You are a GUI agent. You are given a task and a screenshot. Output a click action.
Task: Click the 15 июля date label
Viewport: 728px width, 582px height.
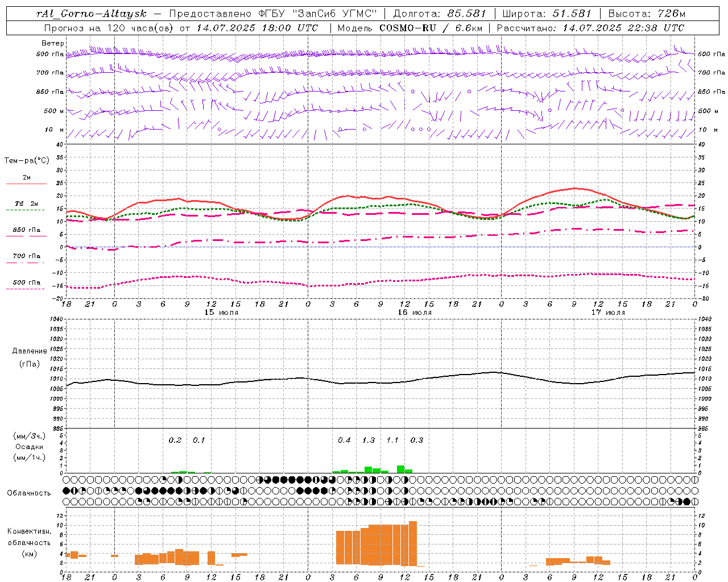click(x=221, y=313)
